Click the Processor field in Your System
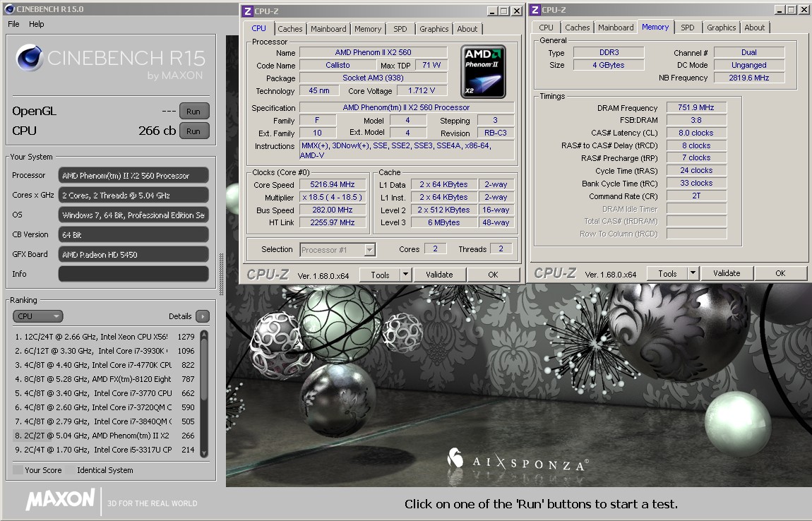This screenshot has height=521, width=812. tap(133, 176)
